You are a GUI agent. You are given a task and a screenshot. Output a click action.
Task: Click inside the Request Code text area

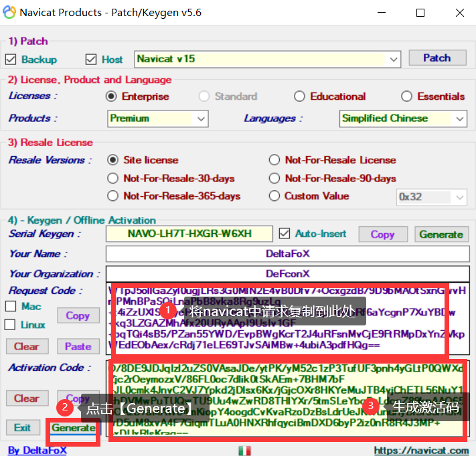(288, 319)
